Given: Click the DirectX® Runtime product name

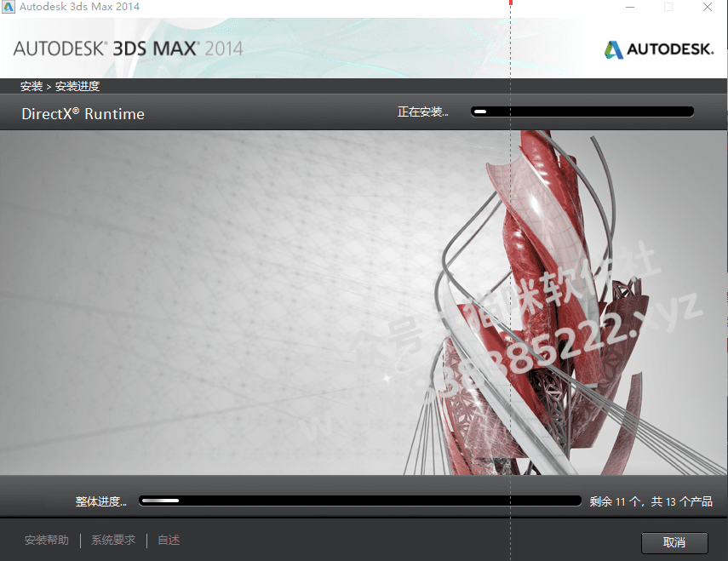Looking at the screenshot, I should coord(83,114).
